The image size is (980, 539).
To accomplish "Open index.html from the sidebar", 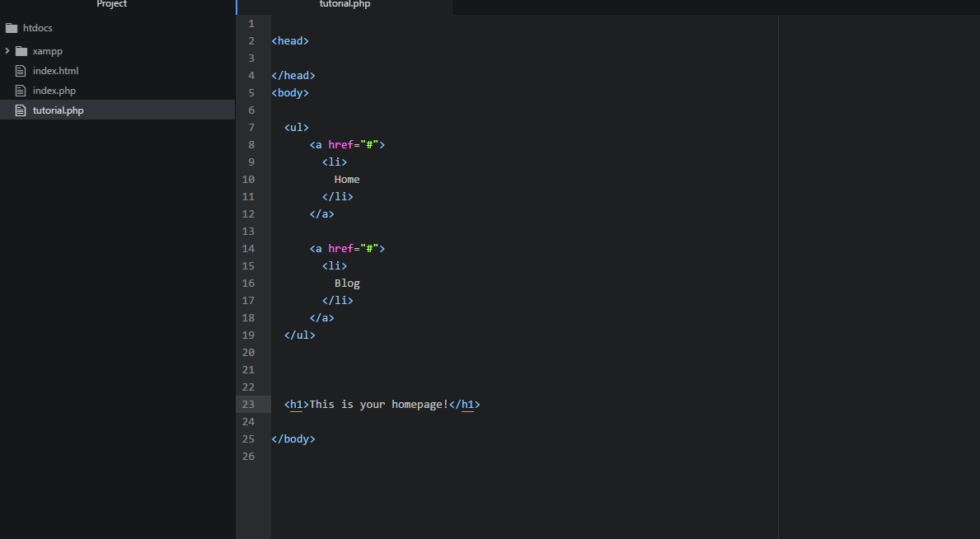I will (54, 70).
